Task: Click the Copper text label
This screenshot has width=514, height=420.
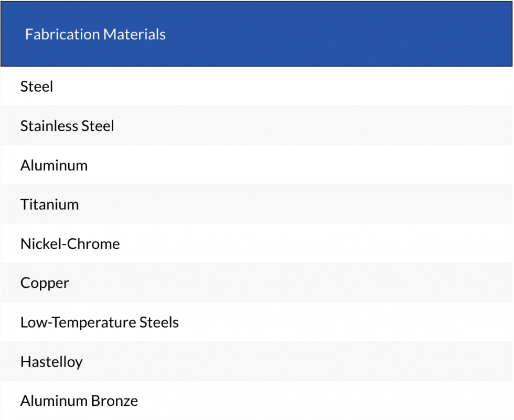Action: (x=45, y=283)
